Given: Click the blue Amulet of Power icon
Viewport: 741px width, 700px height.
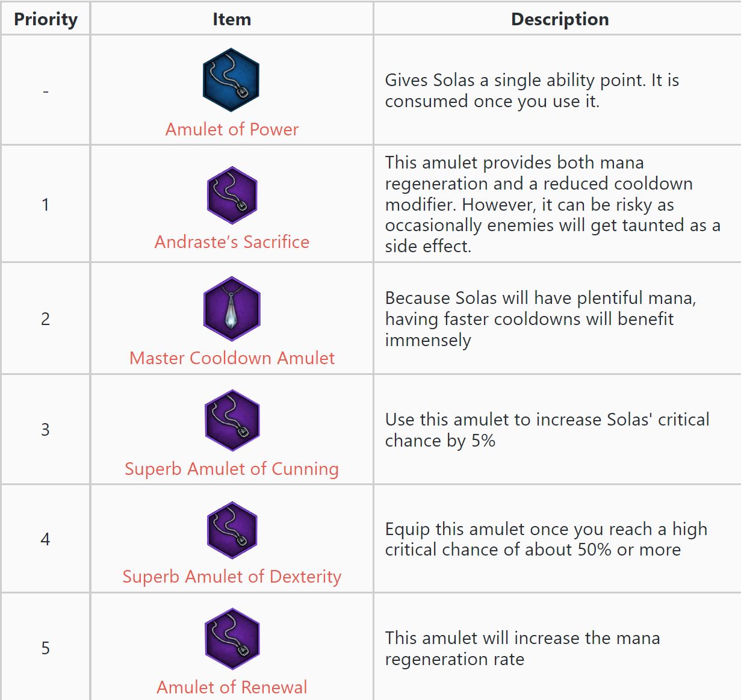Looking at the screenshot, I should 231,80.
